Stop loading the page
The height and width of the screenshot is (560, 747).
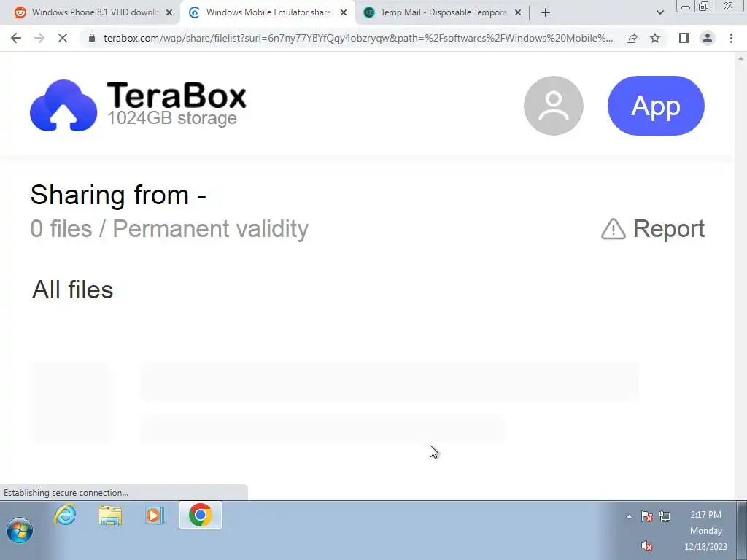pos(63,38)
